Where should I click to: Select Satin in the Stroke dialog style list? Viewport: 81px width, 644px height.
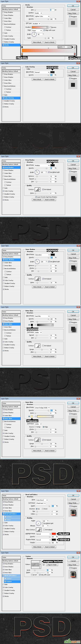click(6, 33)
